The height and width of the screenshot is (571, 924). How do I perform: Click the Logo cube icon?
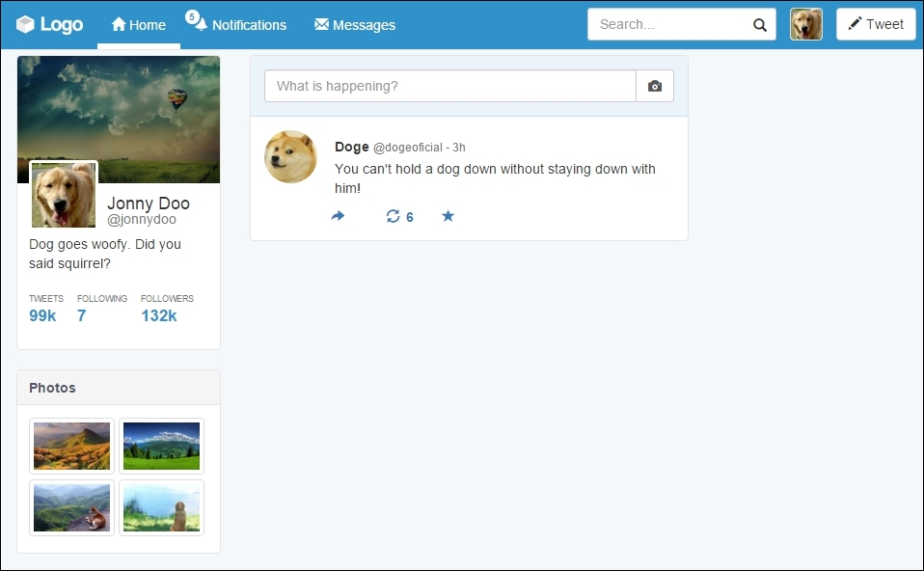point(25,24)
